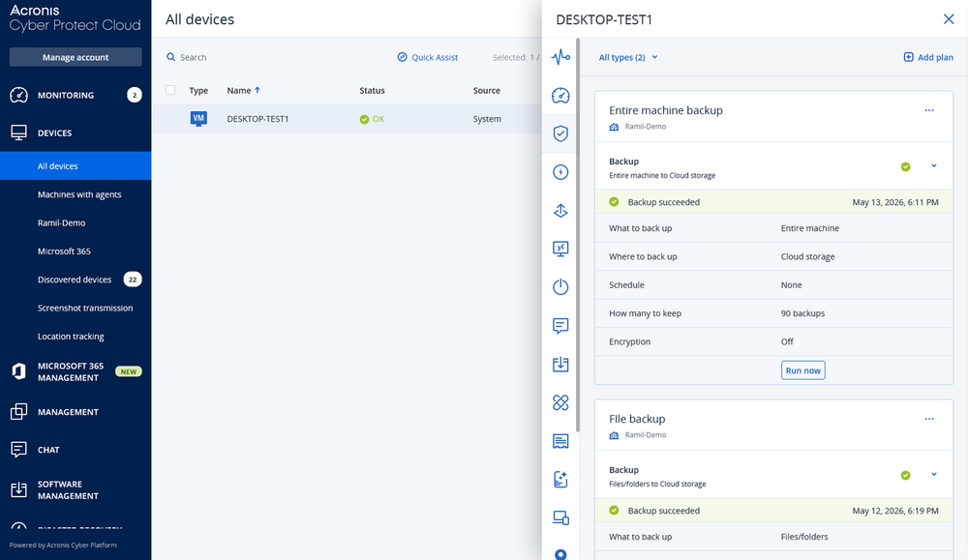Open Discovered devices in the sidebar
This screenshot has width=968, height=560.
tap(76, 280)
